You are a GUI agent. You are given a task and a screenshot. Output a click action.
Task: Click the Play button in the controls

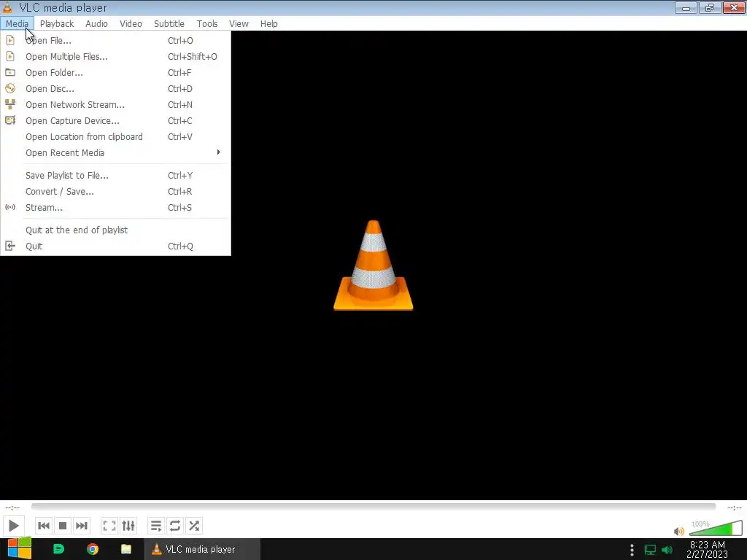pyautogui.click(x=13, y=526)
